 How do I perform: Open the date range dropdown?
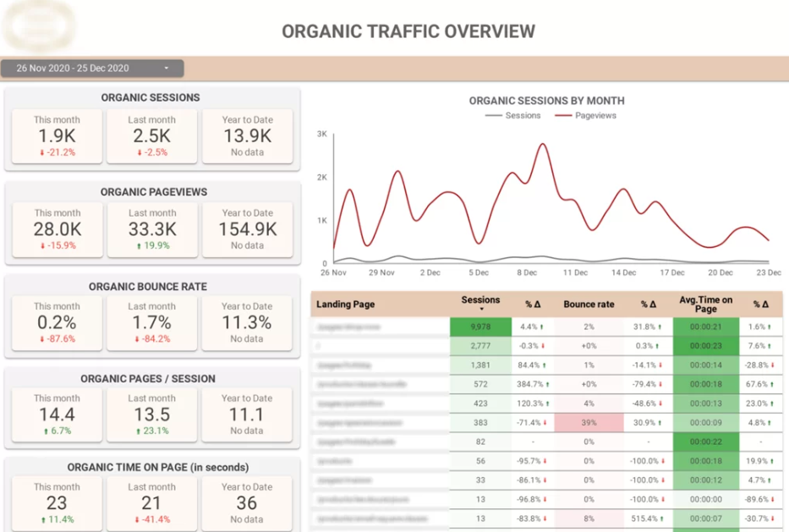pyautogui.click(x=92, y=69)
